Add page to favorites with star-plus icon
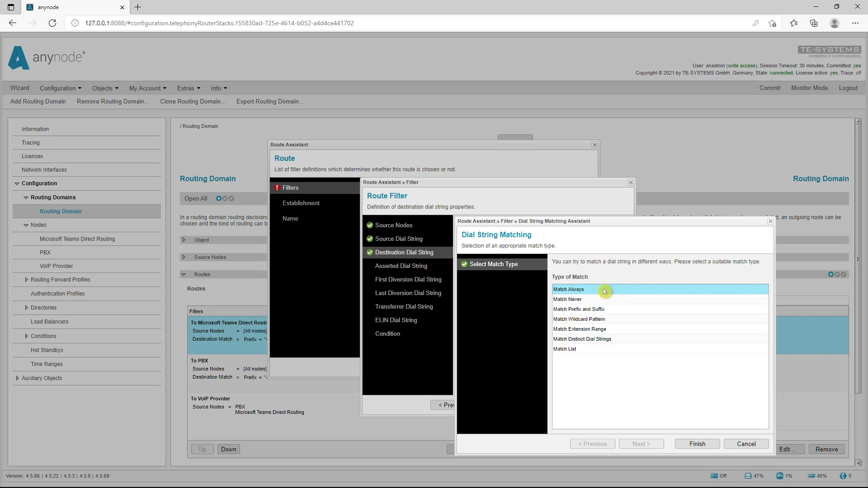The width and height of the screenshot is (868, 488). click(x=772, y=23)
